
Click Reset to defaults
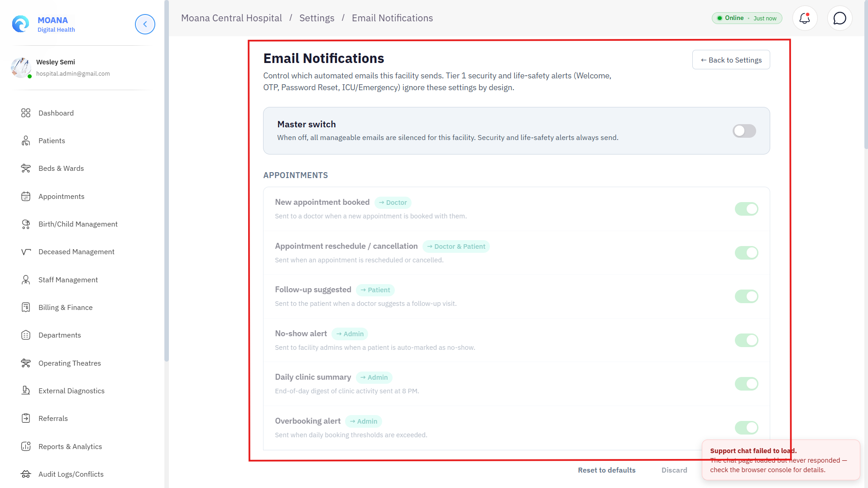click(606, 470)
